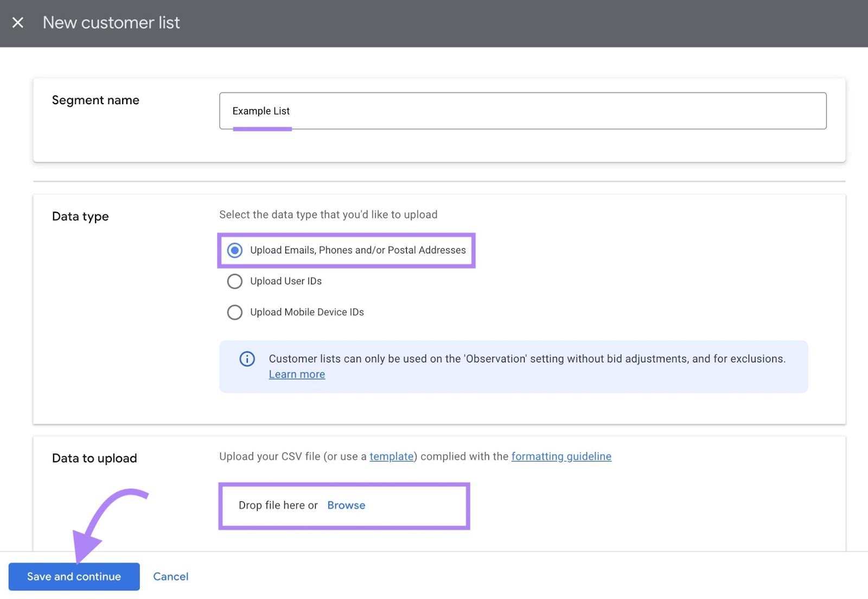Screen dimensions: 868x599
Task: Click the Segment name section label
Action: [95, 100]
